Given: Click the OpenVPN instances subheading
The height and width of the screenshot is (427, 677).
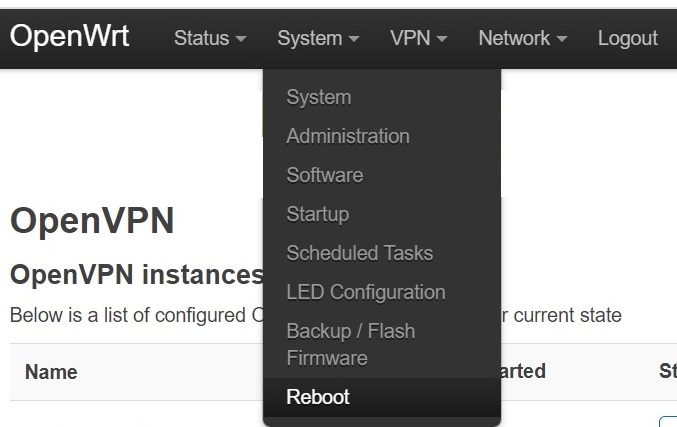Looking at the screenshot, I should [x=136, y=274].
